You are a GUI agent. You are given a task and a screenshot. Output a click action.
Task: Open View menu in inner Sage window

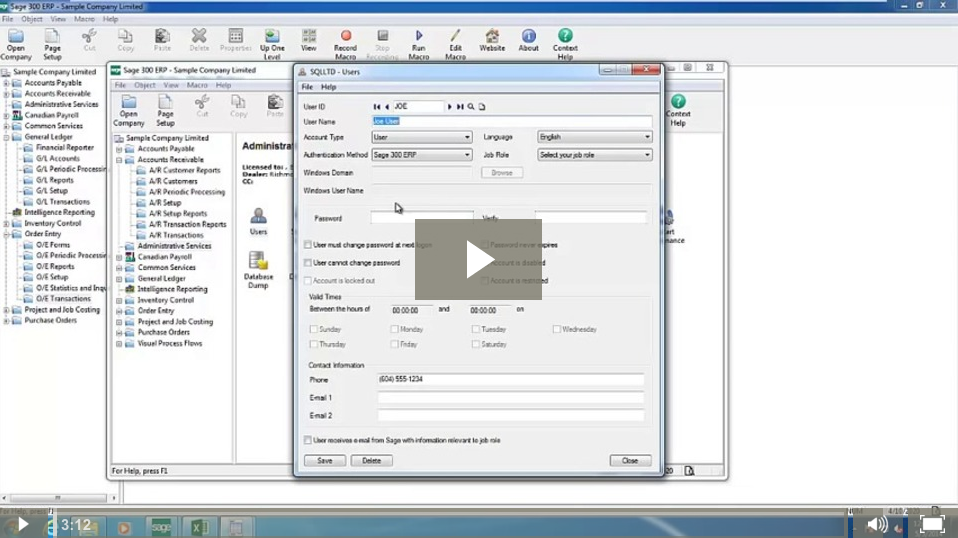click(171, 85)
